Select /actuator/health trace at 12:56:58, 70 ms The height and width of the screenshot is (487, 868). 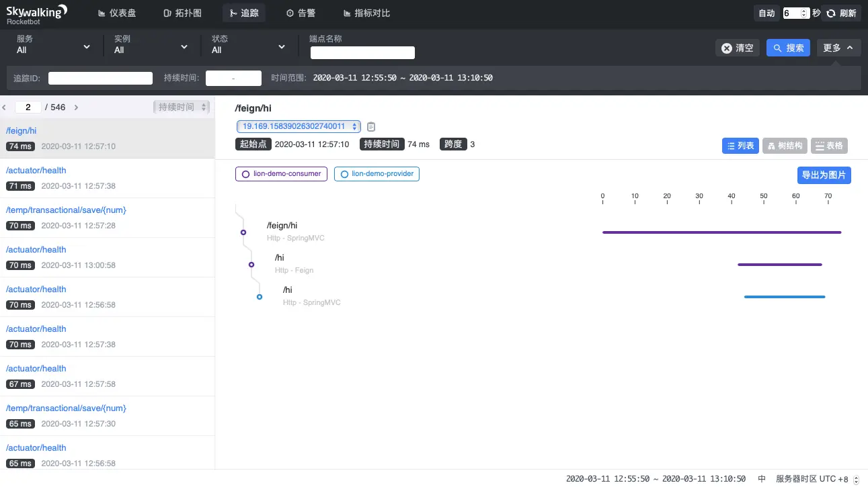pos(107,297)
